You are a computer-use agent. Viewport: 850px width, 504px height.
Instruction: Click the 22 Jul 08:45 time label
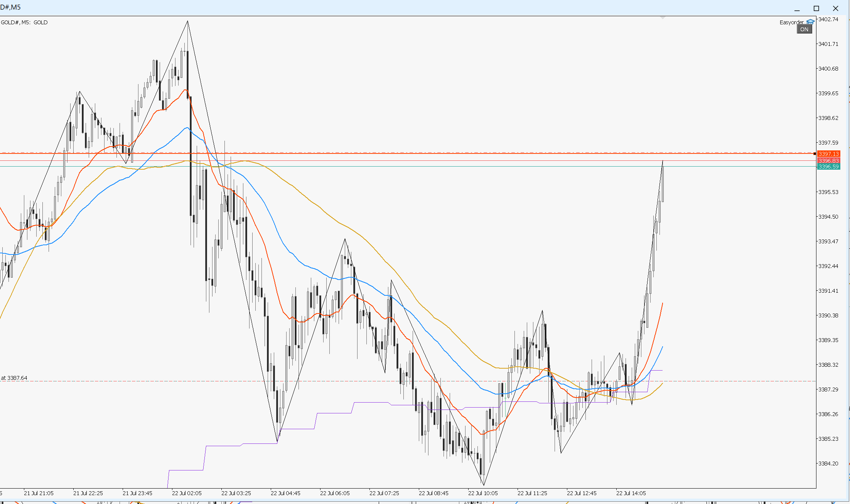[x=433, y=493]
